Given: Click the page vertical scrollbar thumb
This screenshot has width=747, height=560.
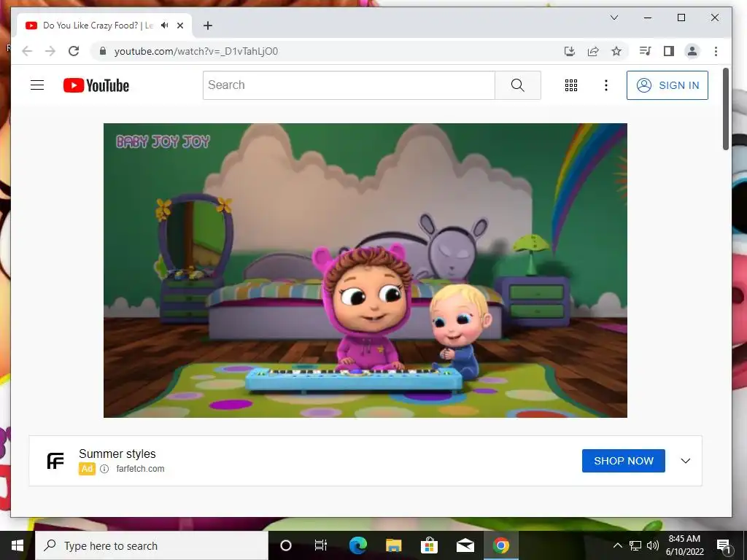Looking at the screenshot, I should 726,109.
